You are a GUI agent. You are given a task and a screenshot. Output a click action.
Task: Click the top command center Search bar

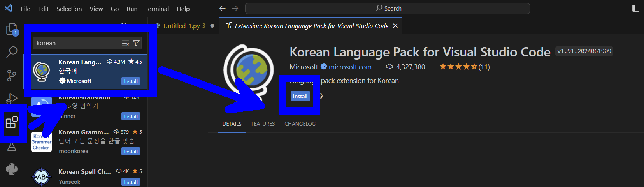[388, 8]
